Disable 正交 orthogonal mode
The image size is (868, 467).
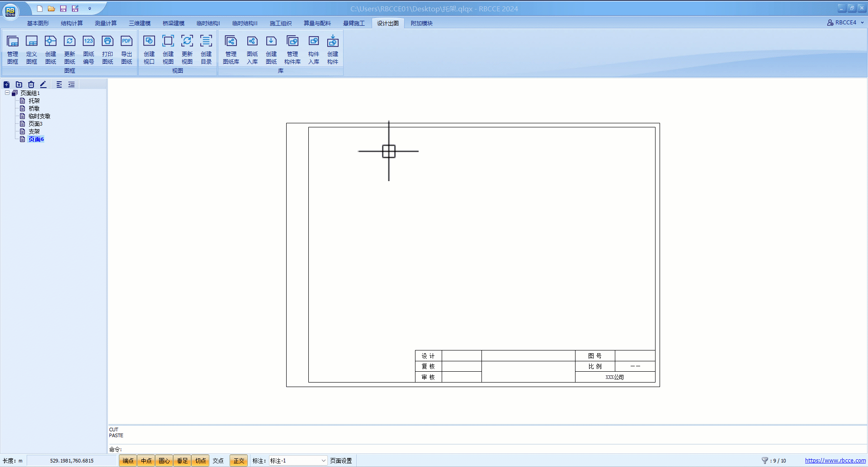[x=239, y=461]
